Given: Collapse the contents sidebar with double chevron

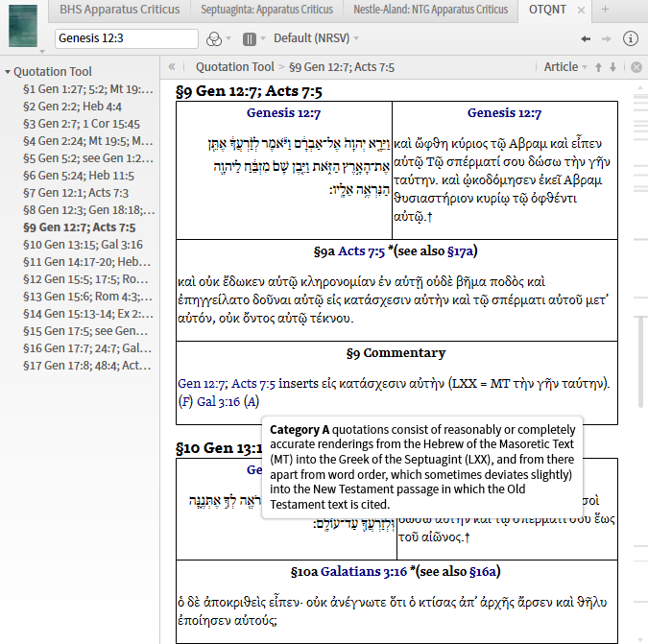Looking at the screenshot, I should [x=172, y=66].
